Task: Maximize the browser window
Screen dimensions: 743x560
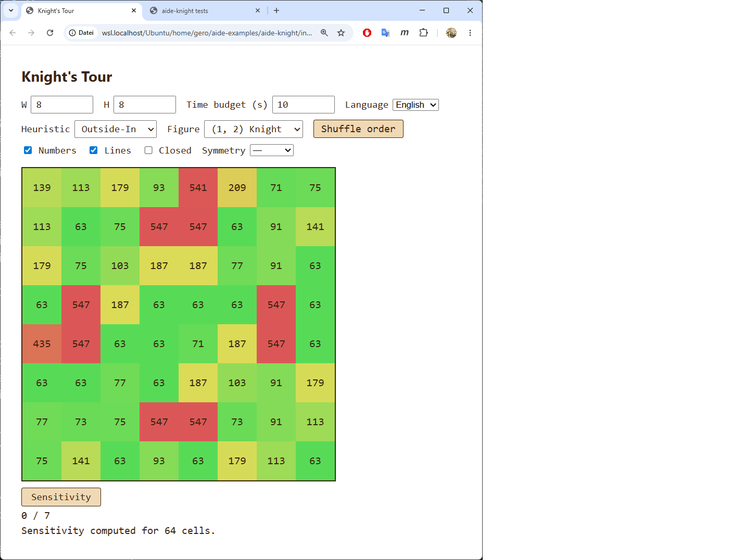Action: (x=446, y=10)
